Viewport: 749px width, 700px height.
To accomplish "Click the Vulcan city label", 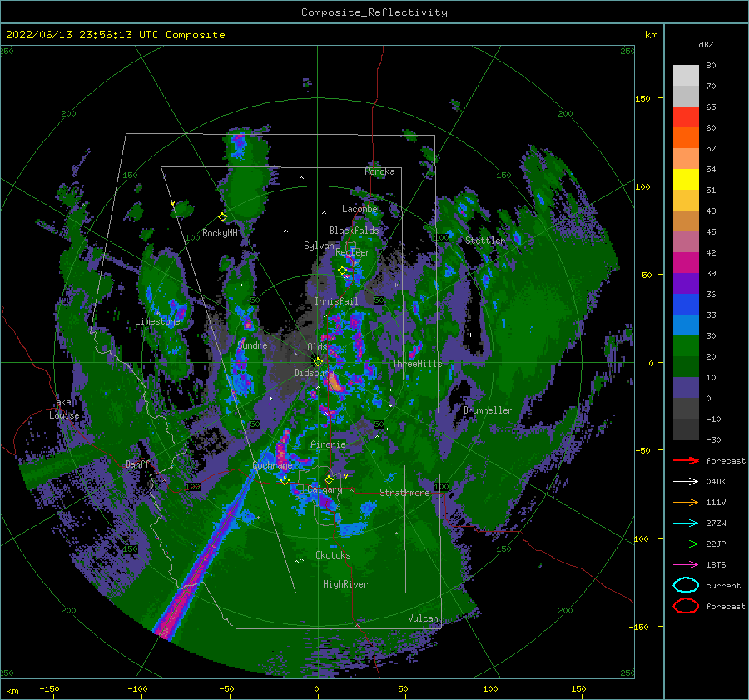I will click(x=424, y=618).
